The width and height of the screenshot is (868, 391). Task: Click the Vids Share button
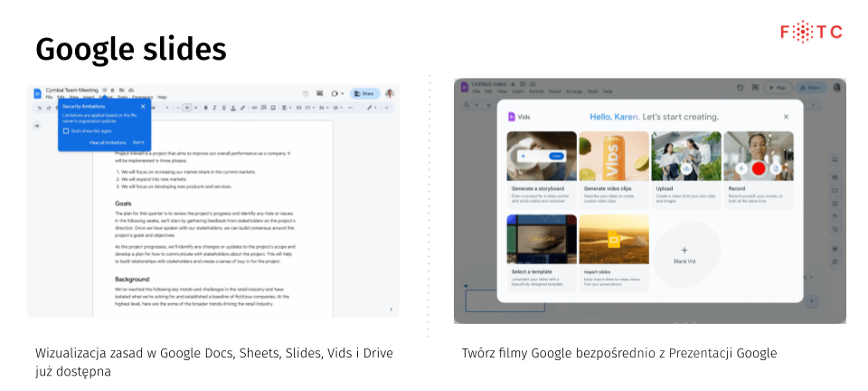812,88
